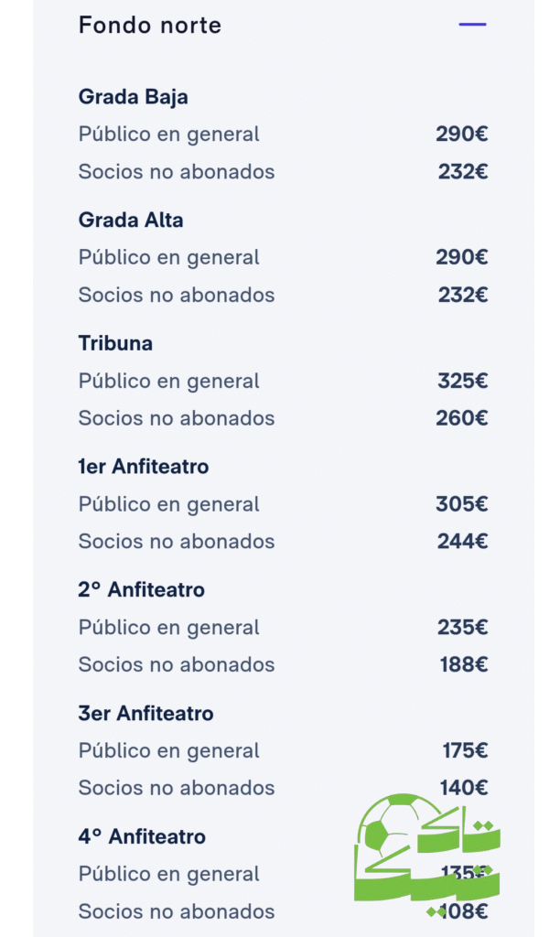560x937 pixels.
Task: Collapse Fondo norte using the minus icon
Action: coord(472,25)
